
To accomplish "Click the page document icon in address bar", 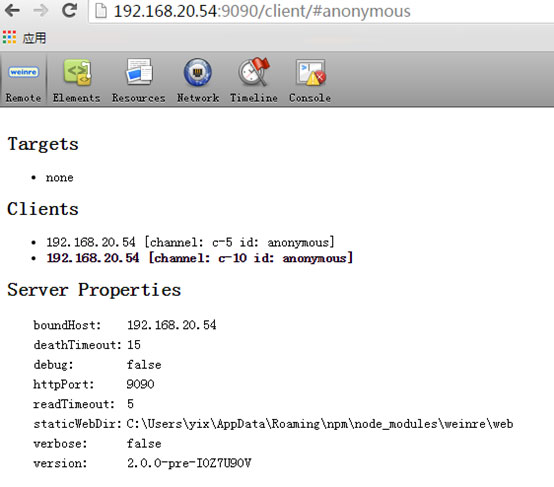I will (101, 11).
